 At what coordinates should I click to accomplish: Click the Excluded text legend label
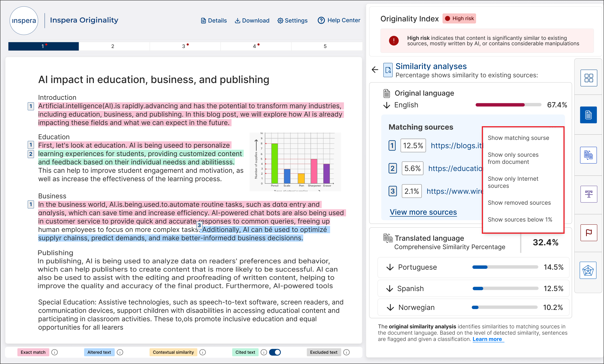point(324,352)
